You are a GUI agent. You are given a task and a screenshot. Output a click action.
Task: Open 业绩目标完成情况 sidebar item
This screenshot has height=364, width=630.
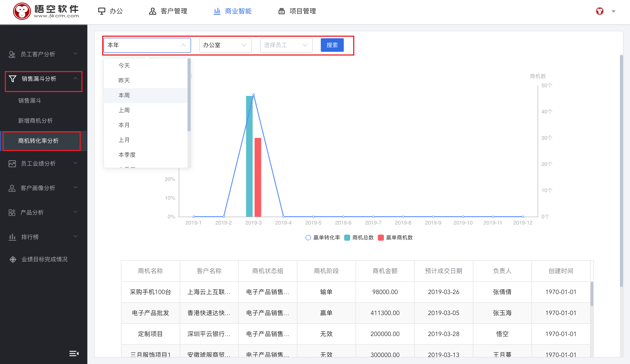(x=44, y=259)
